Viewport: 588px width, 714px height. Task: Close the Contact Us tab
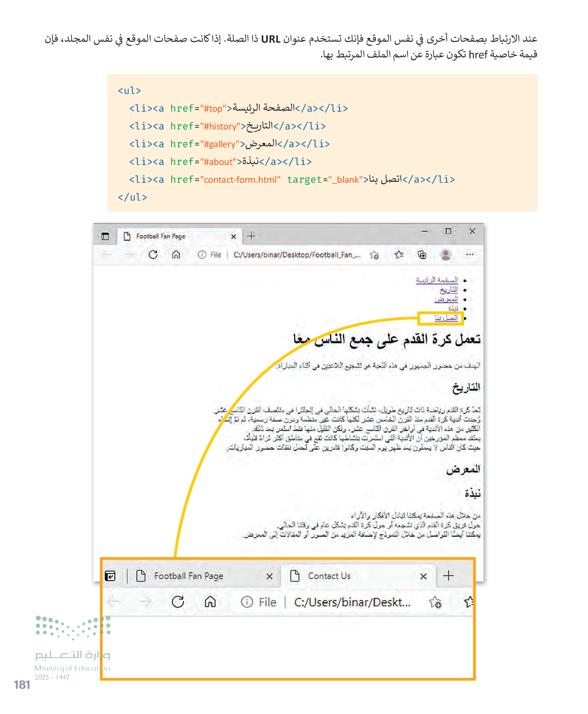tap(423, 576)
